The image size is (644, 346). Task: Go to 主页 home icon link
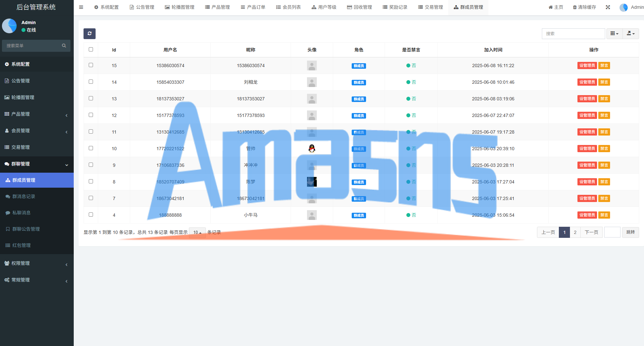[x=556, y=7]
